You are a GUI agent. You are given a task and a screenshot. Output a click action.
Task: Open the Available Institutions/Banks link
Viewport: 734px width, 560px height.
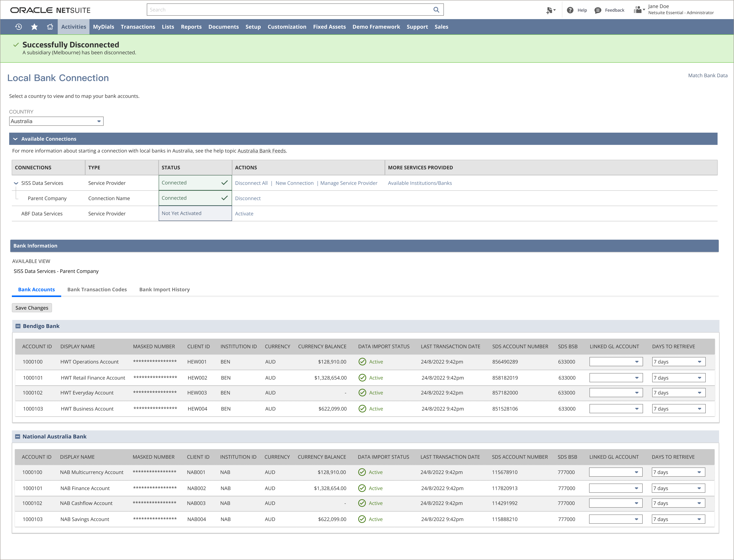[420, 183]
